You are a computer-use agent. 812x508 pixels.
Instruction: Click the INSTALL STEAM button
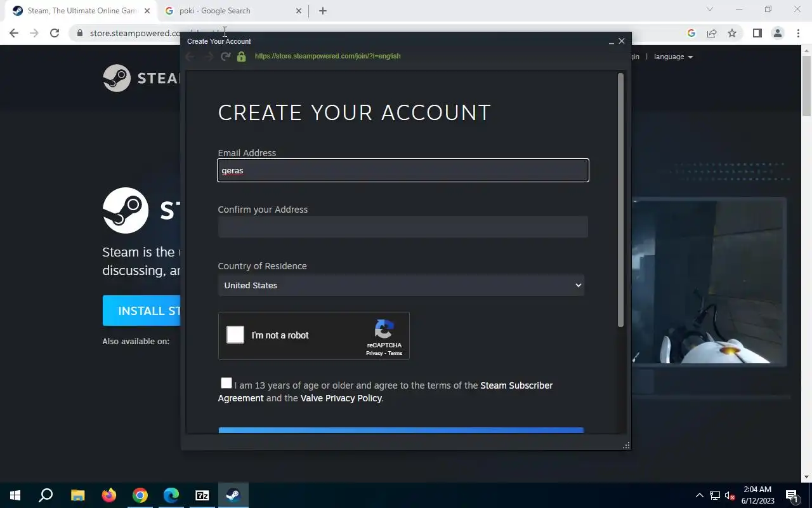coord(142,311)
